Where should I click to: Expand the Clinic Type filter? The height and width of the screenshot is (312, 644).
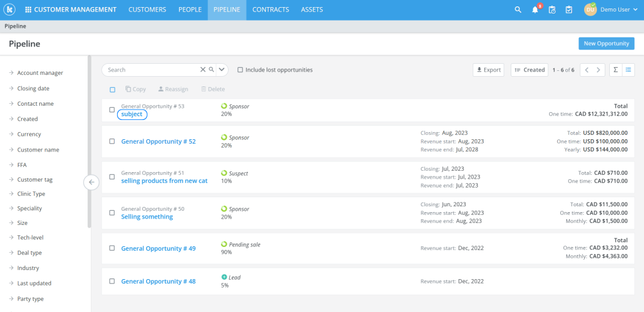point(27,193)
